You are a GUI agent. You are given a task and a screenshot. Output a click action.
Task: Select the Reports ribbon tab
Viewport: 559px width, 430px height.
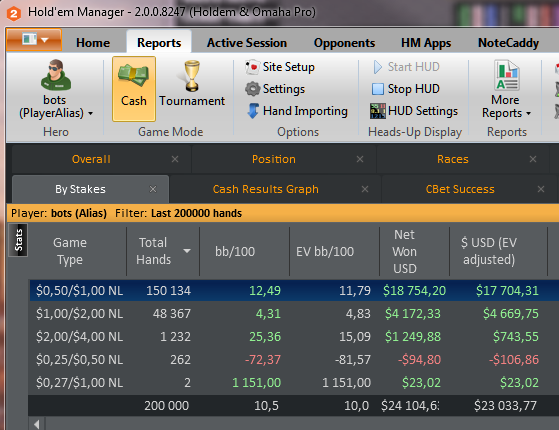(159, 43)
